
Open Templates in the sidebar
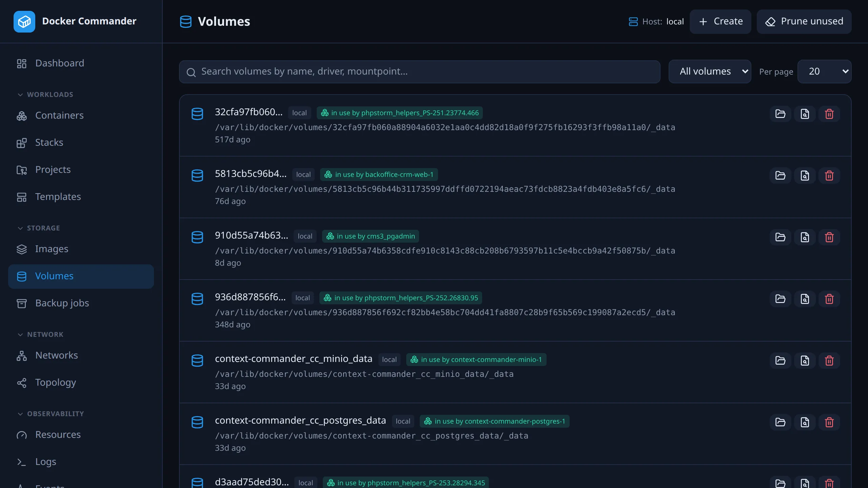pyautogui.click(x=81, y=197)
